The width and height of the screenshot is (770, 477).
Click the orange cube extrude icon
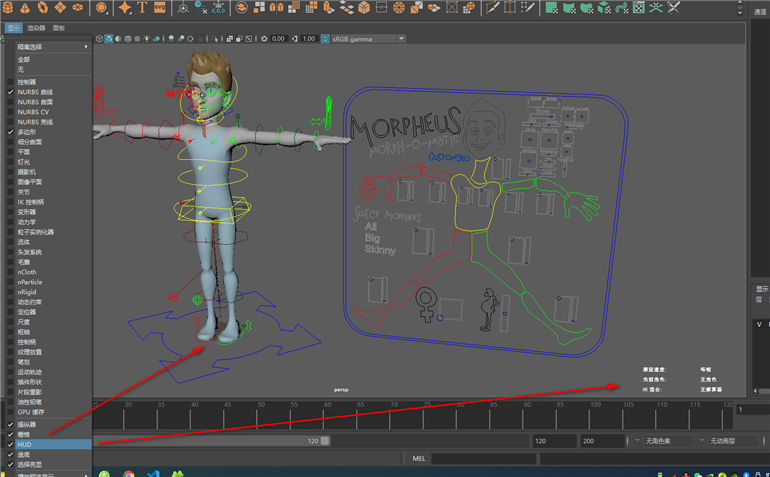364,8
